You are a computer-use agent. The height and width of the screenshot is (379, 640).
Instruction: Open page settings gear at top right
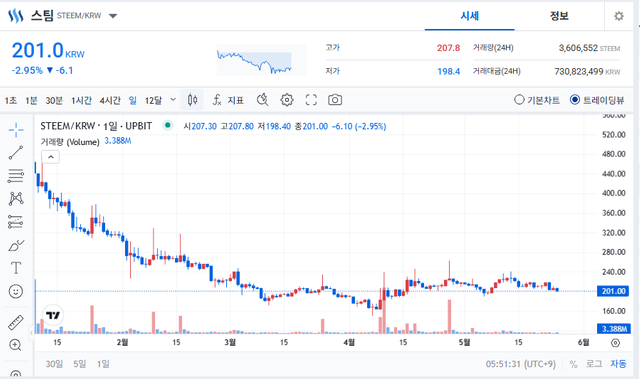coord(619,16)
